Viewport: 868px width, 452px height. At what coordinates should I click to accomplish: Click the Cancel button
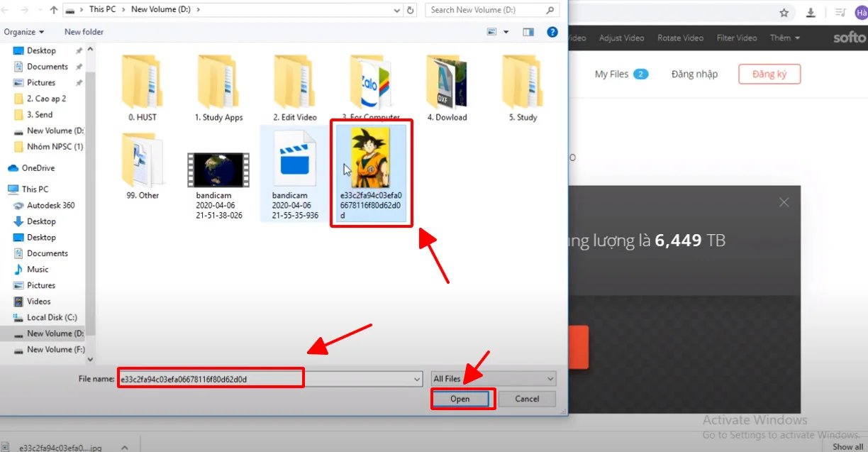[527, 399]
